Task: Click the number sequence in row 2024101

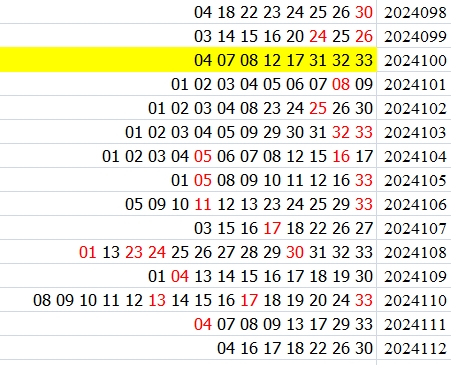Action: click(x=272, y=84)
